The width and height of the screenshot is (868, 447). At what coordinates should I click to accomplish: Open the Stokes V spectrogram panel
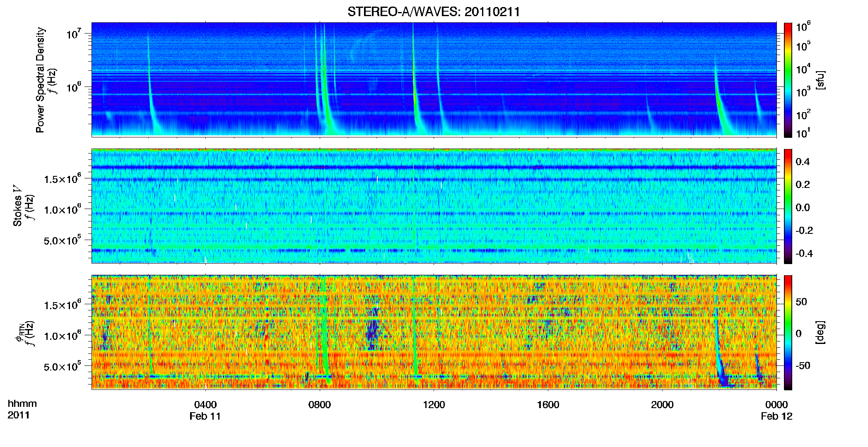pos(434,206)
